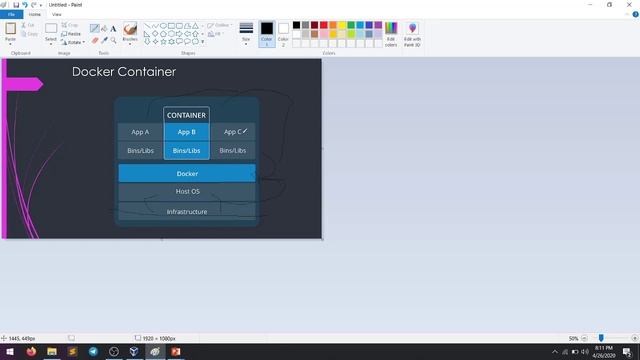
Task: Choose the Line shape
Action: point(147,26)
